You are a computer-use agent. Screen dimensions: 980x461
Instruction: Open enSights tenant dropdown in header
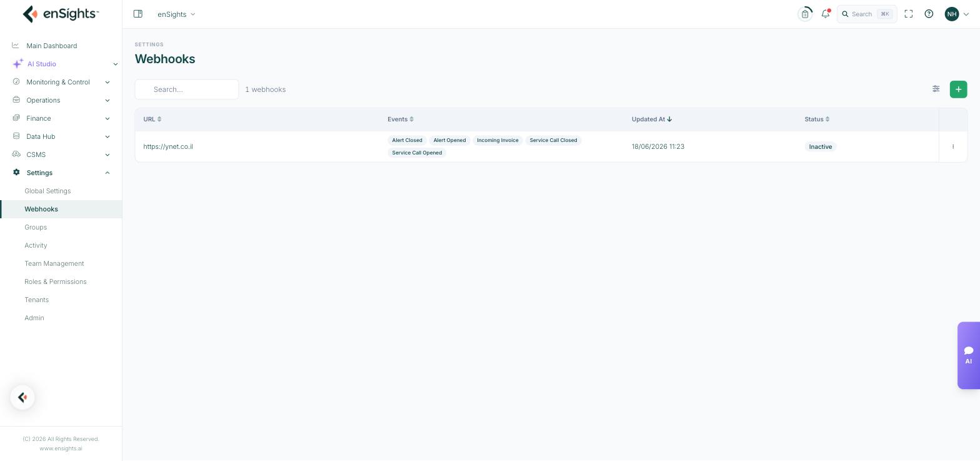[x=176, y=14]
